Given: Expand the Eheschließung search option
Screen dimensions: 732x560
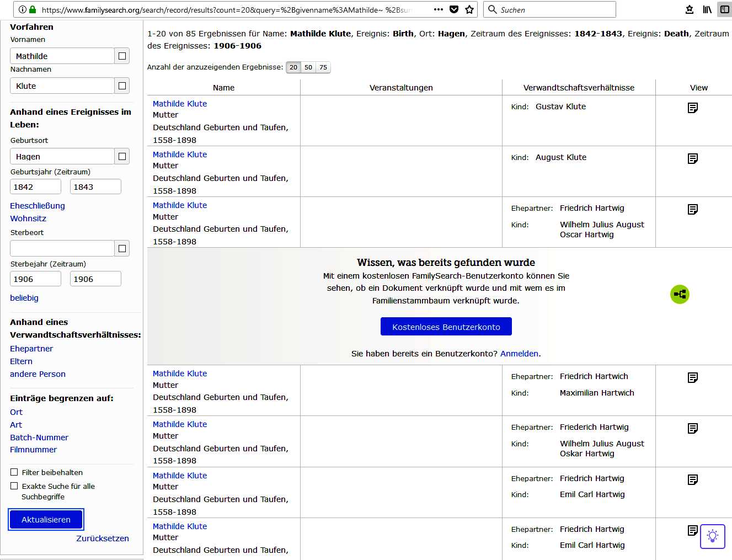Looking at the screenshot, I should (x=38, y=206).
